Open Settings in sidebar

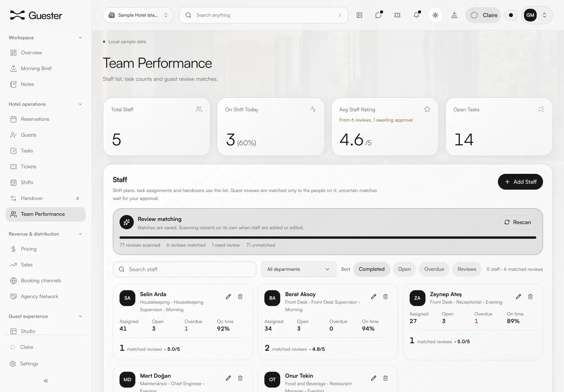pyautogui.click(x=46, y=364)
